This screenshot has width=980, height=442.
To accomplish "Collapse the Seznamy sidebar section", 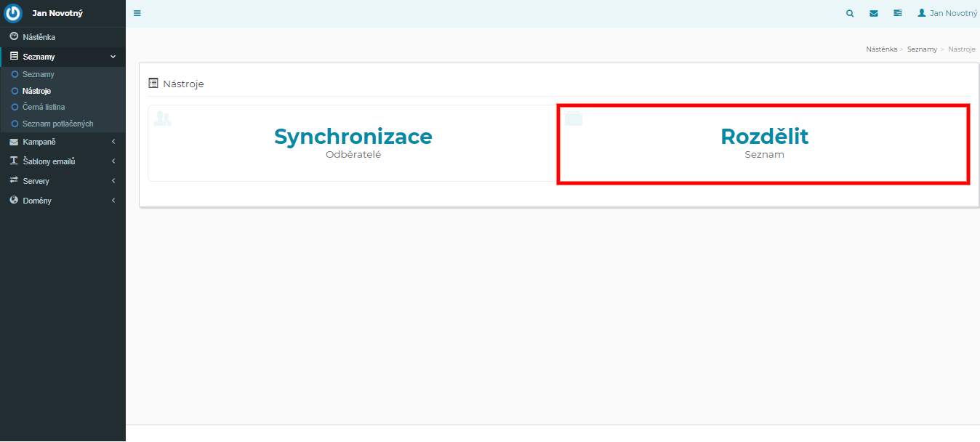I will tap(113, 57).
